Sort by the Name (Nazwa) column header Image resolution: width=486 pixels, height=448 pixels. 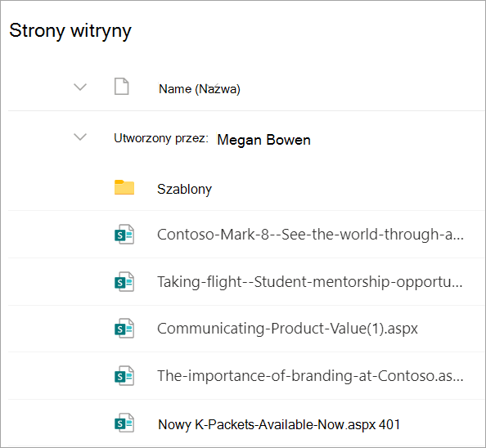pyautogui.click(x=200, y=89)
